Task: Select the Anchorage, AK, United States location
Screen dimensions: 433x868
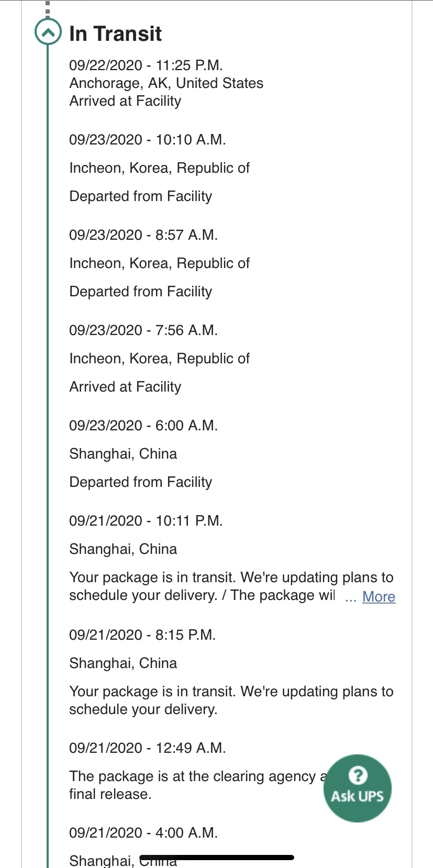Action: point(166,83)
